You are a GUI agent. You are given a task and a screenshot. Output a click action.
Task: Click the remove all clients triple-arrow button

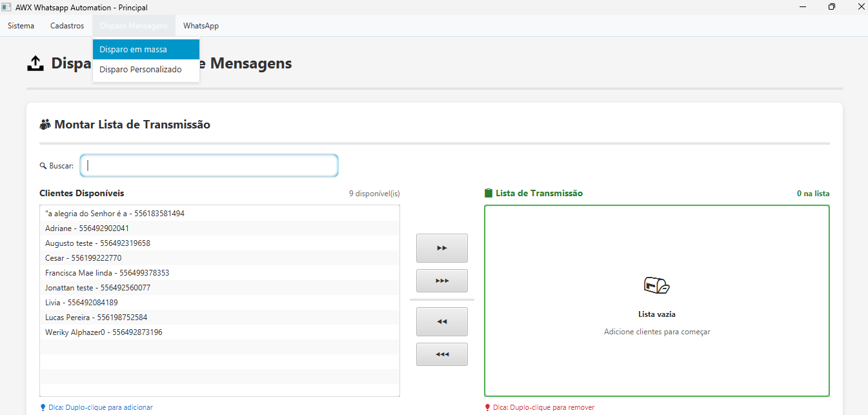tap(441, 354)
